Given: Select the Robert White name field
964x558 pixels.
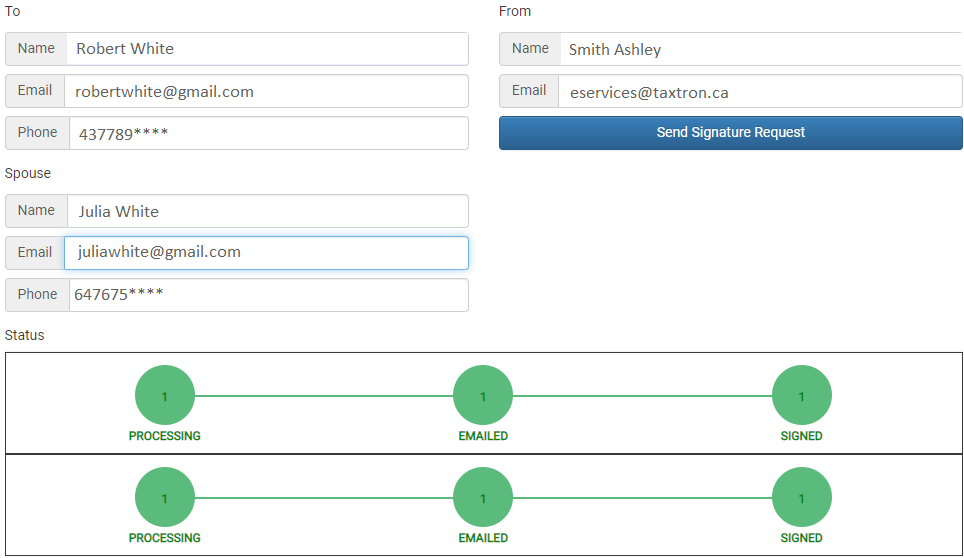Looking at the screenshot, I should pos(267,49).
